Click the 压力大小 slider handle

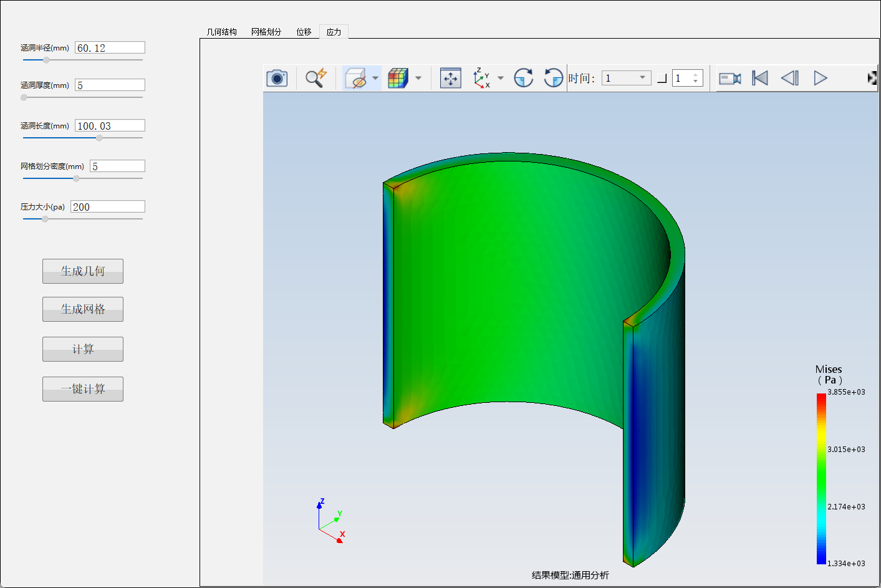click(x=45, y=219)
